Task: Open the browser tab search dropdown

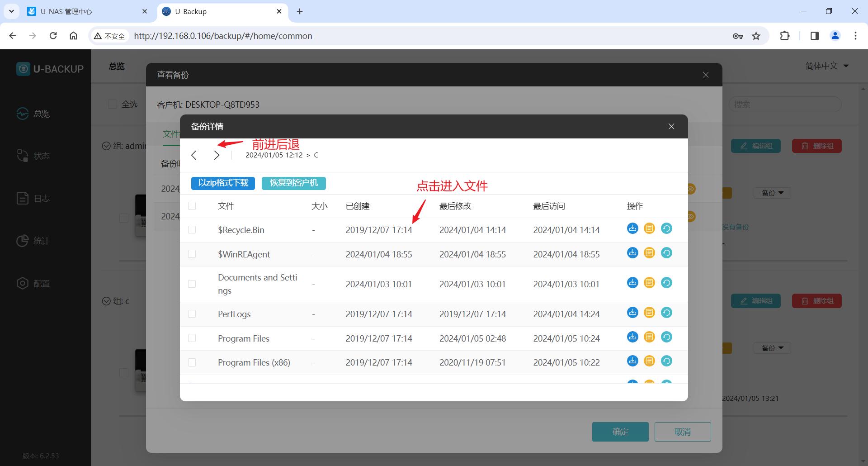Action: tap(11, 11)
